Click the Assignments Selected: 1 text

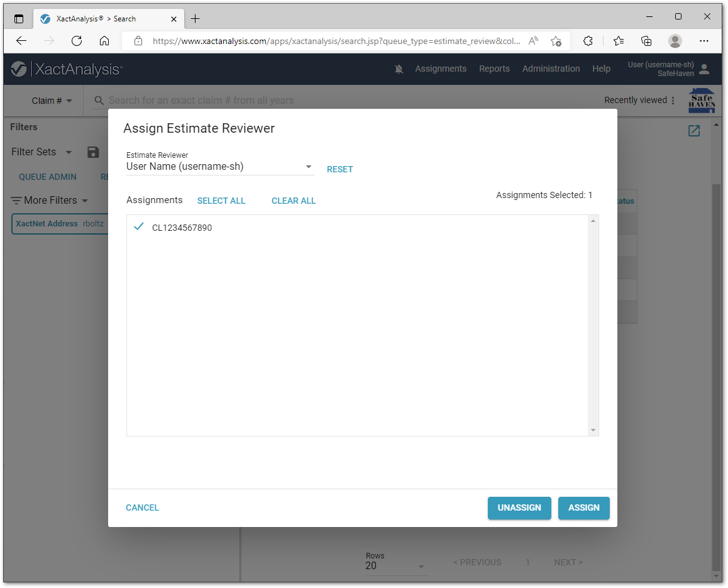(544, 196)
